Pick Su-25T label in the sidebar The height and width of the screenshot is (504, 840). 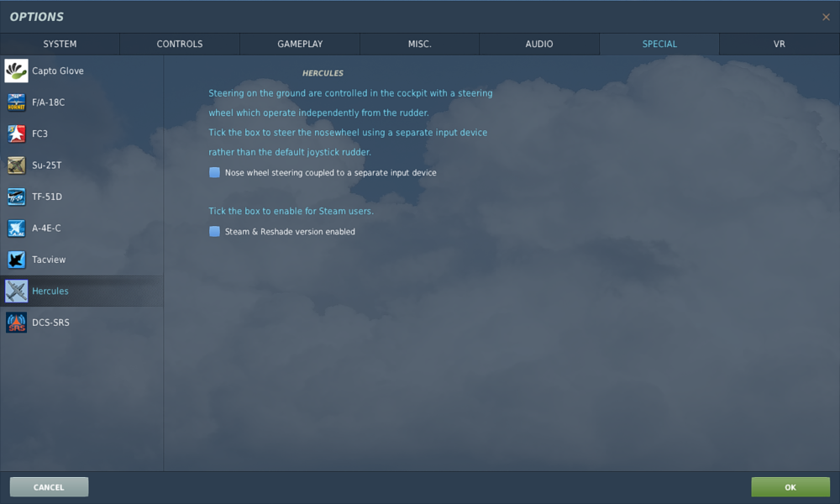tap(46, 165)
